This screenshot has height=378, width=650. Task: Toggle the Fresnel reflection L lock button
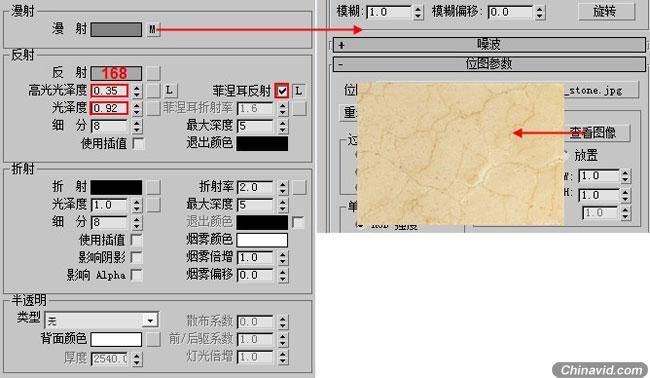point(299,91)
